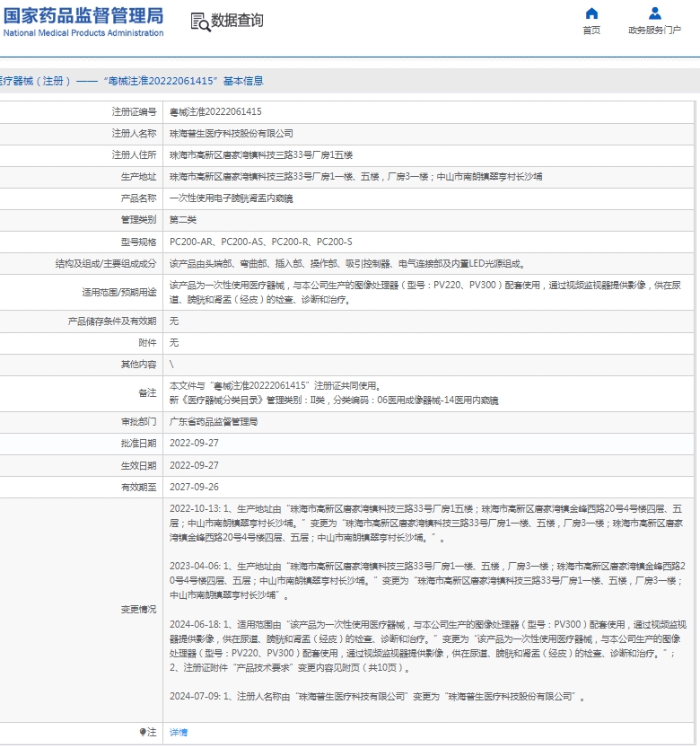Screen dimensions: 700x748
Task: Click the structure composition value text
Action: (348, 263)
